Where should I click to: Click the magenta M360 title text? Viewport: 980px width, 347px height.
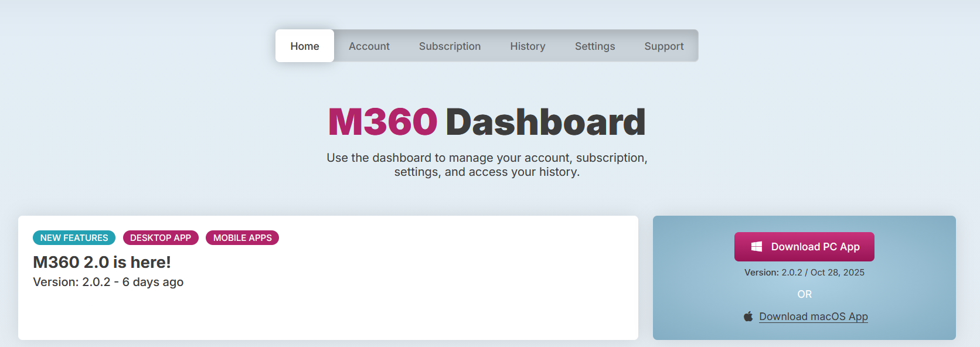click(382, 122)
